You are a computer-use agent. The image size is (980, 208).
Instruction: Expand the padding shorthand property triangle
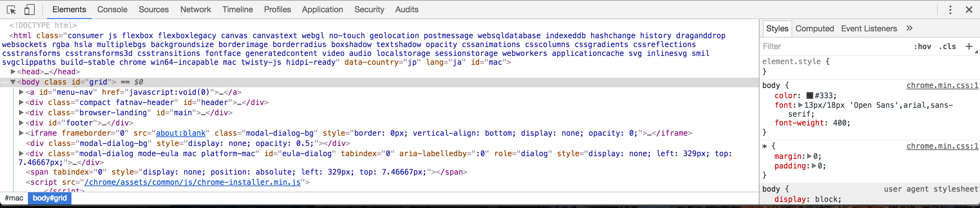pos(814,166)
